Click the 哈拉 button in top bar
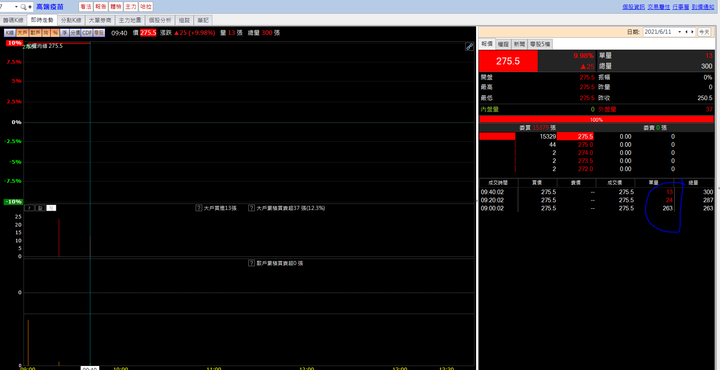The height and width of the screenshot is (370, 720). (x=146, y=7)
